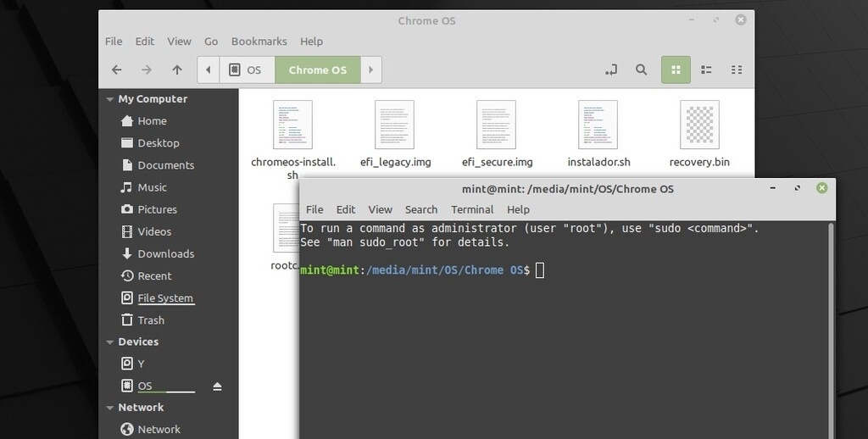Viewport: 868px width, 439px height.
Task: Open the terminal View menu
Action: [x=381, y=210]
